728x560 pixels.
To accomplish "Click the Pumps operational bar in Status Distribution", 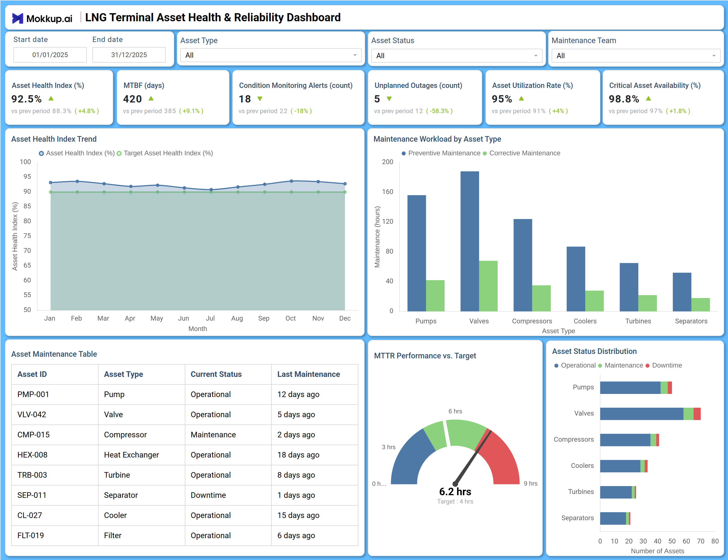I will [x=630, y=388].
